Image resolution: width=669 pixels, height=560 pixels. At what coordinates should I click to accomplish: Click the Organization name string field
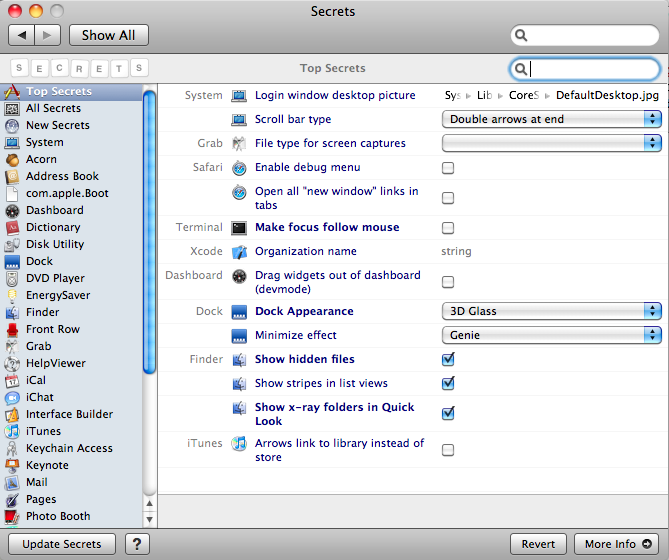(x=457, y=252)
